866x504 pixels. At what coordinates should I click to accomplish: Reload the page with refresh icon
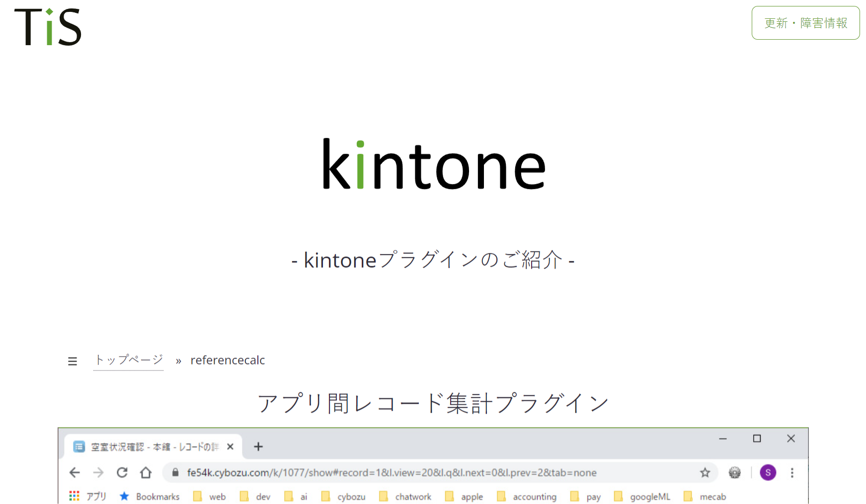click(x=122, y=473)
